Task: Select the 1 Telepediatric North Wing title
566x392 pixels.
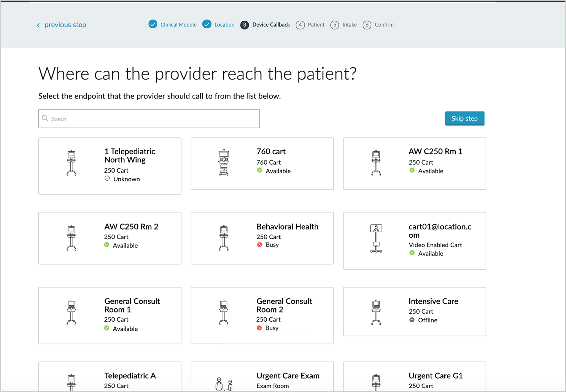Action: coord(130,156)
